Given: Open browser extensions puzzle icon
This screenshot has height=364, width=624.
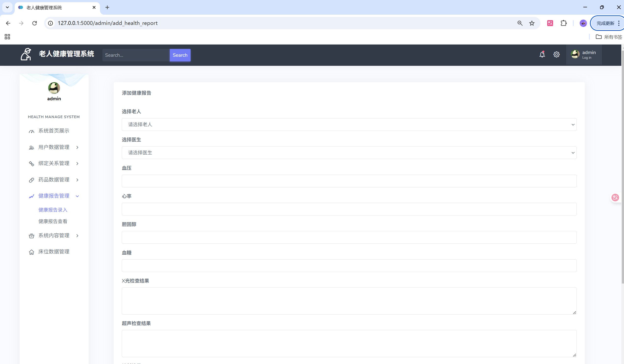Looking at the screenshot, I should tap(563, 23).
